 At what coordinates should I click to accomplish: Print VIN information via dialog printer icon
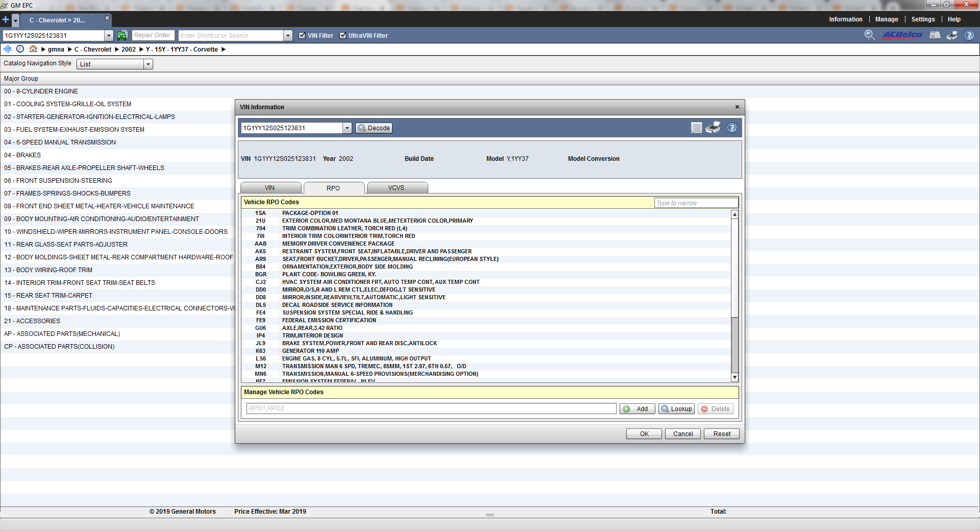(x=713, y=128)
